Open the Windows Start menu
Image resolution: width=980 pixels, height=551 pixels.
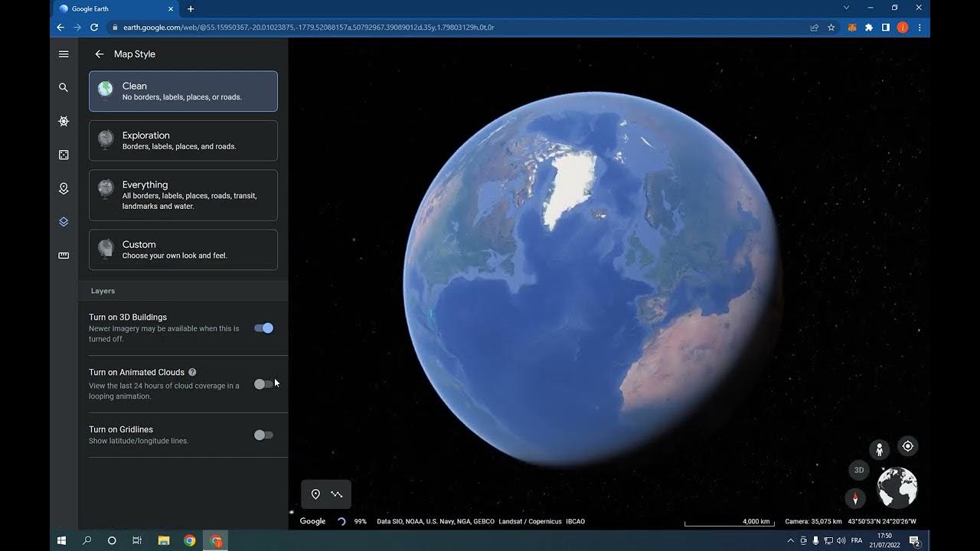pos(62,540)
